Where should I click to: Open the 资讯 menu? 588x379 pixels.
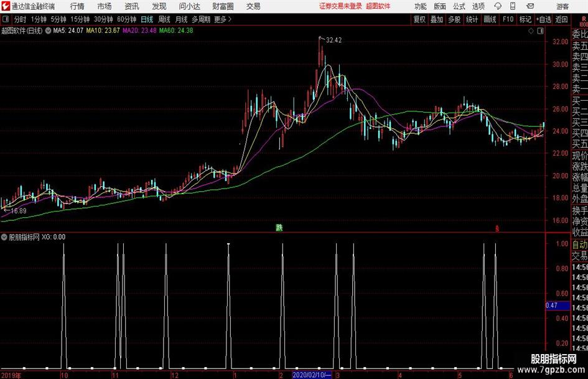132,6
